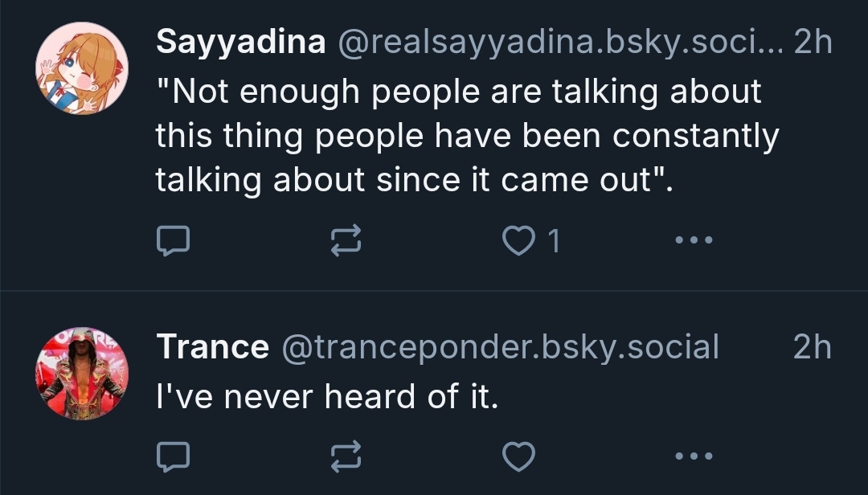Click the like count of 1
The width and height of the screenshot is (868, 495).
pos(553,241)
